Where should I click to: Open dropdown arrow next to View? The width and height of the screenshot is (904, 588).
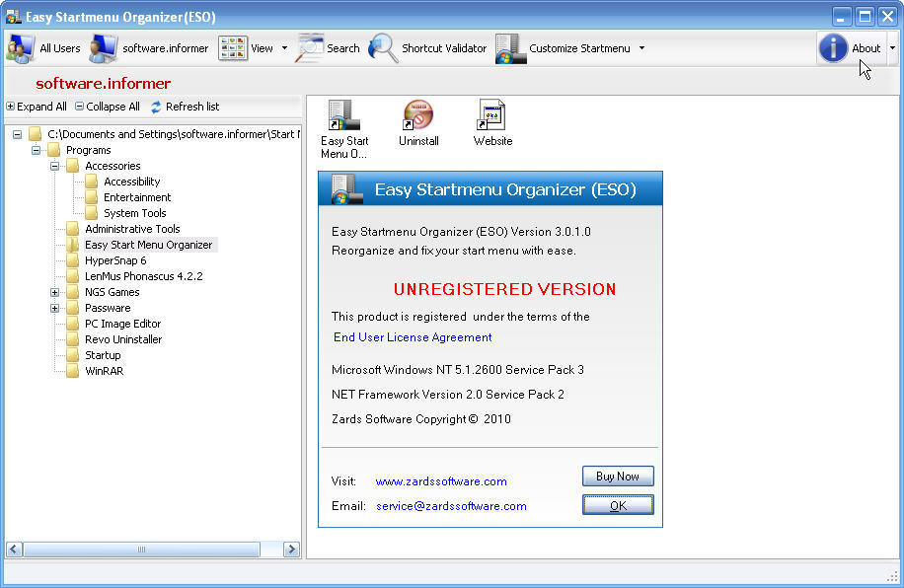point(284,48)
